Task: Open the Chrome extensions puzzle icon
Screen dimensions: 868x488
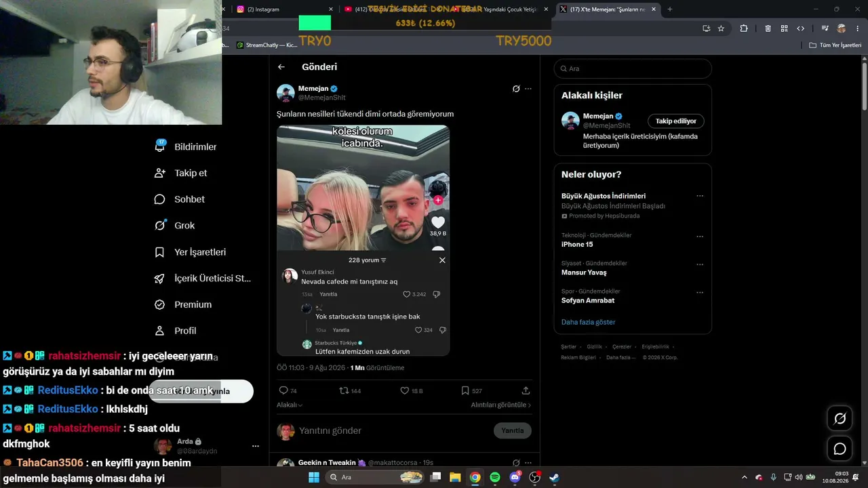Action: click(x=744, y=28)
